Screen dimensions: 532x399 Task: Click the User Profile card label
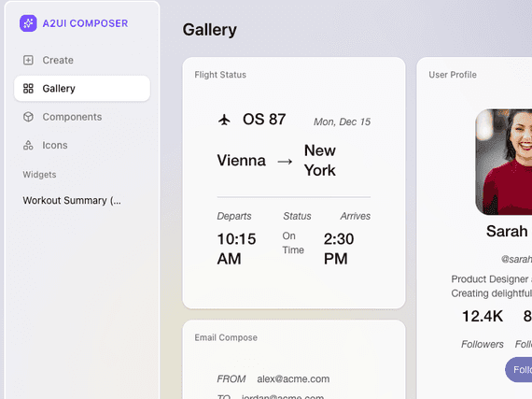(453, 75)
